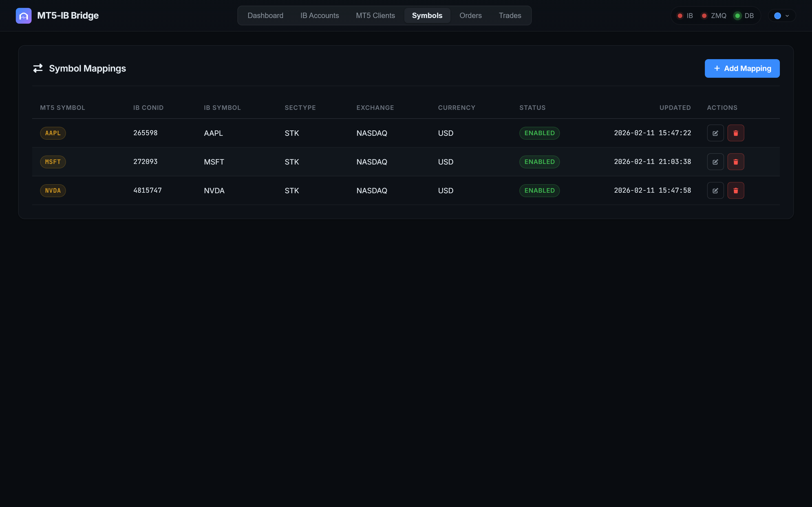Click the MT5 Clients tab
Screen dimensions: 812x507
(x=375, y=16)
